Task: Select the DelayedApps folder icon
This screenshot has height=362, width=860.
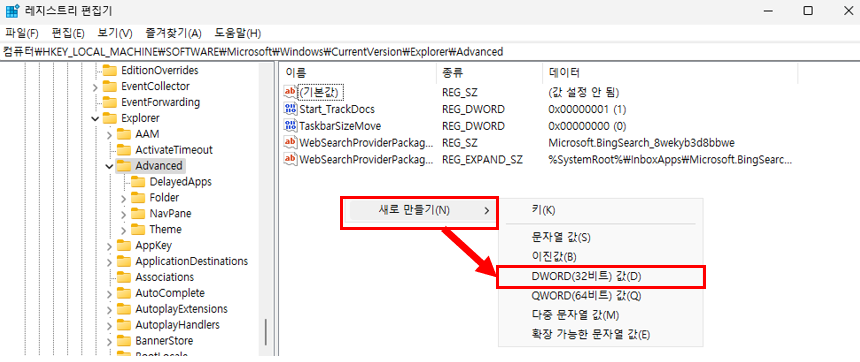Action: [x=138, y=182]
